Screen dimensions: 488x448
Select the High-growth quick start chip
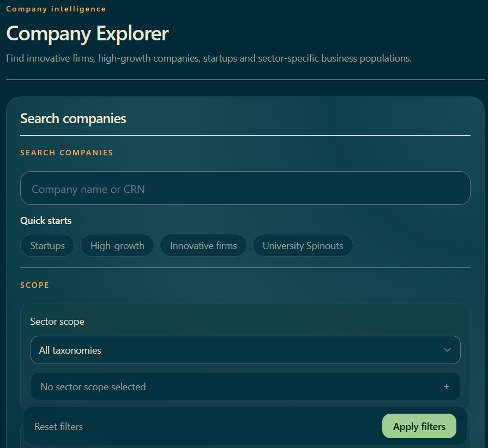point(117,245)
